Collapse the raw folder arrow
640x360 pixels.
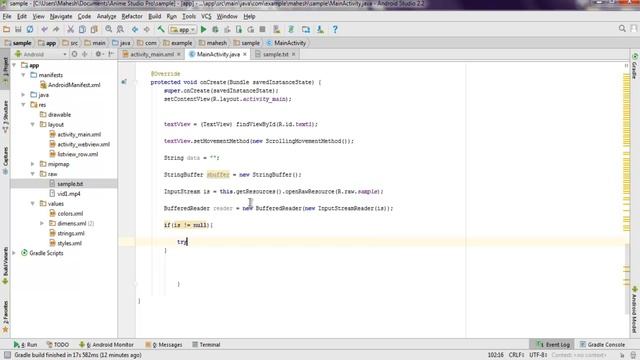(33, 174)
